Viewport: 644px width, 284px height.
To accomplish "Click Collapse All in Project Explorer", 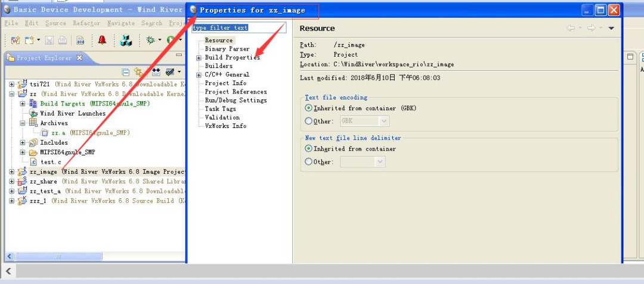I will tap(126, 72).
